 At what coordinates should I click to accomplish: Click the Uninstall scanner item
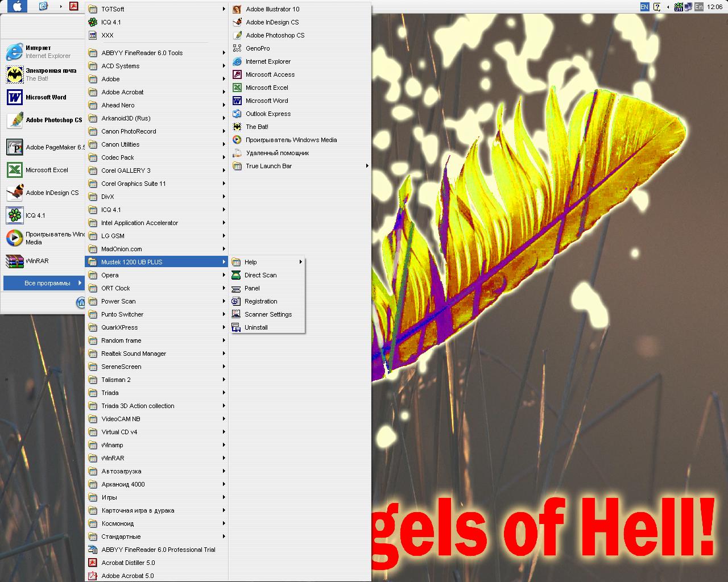267,327
